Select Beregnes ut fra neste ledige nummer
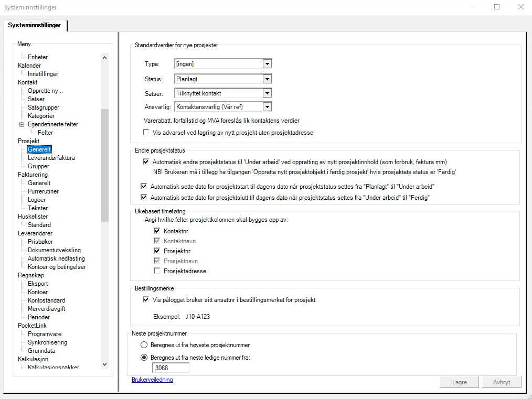The width and height of the screenshot is (532, 399). coord(144,357)
